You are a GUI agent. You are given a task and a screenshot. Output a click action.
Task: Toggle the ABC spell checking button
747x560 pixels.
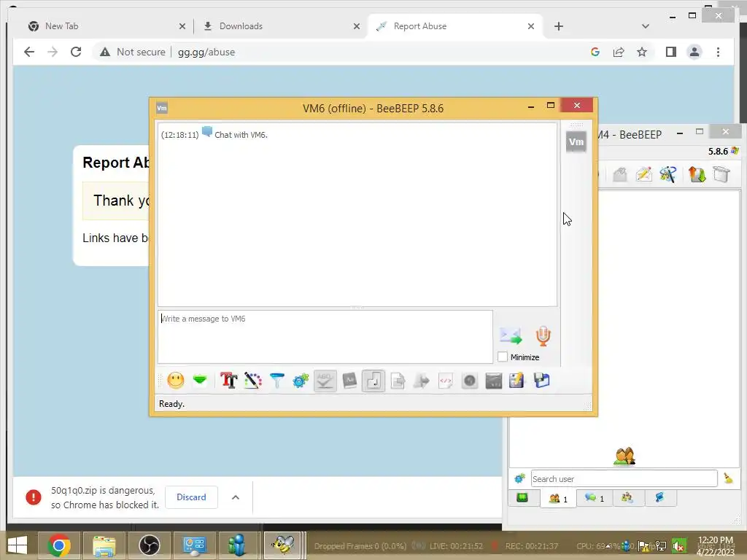[x=325, y=381]
